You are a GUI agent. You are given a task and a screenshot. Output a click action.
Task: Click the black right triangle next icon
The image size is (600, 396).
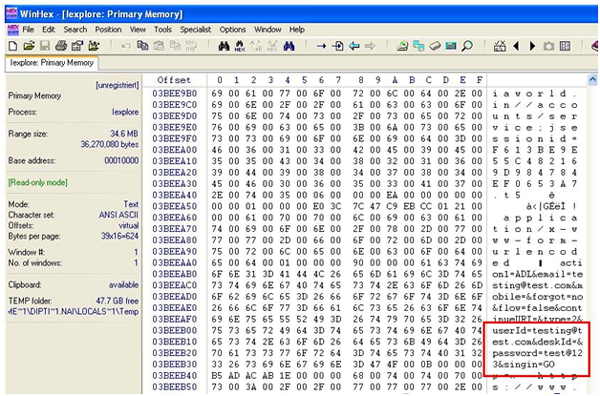click(532, 46)
